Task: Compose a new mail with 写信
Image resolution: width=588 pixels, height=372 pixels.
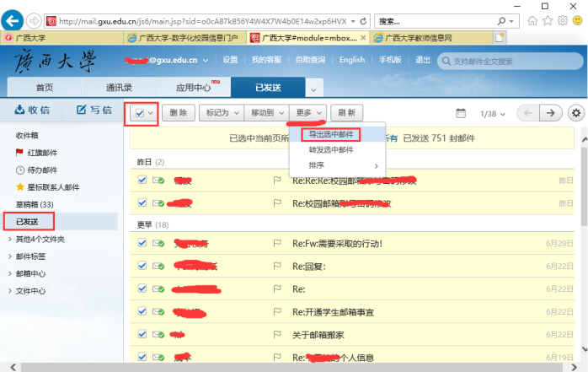Action: (93, 110)
